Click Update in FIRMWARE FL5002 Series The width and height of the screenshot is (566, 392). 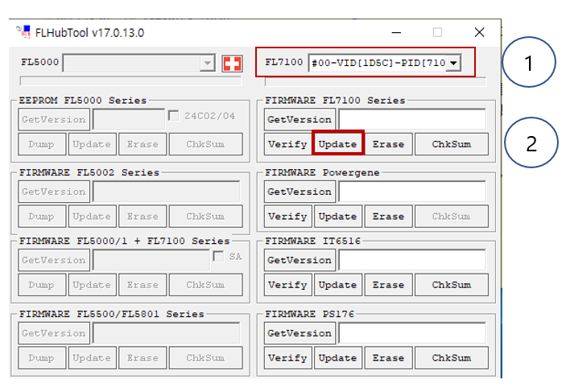92,217
